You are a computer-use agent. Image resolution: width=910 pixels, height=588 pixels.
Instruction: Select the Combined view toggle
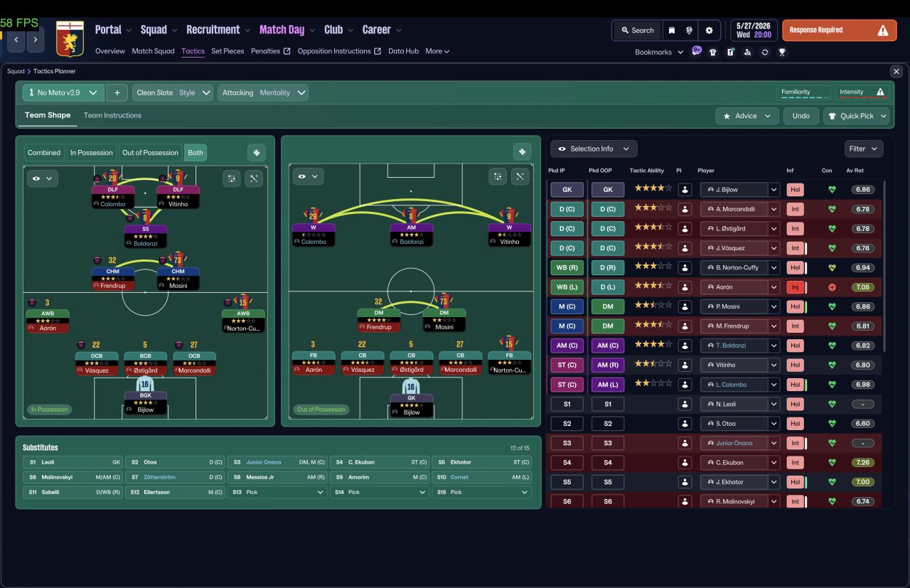[x=44, y=152]
